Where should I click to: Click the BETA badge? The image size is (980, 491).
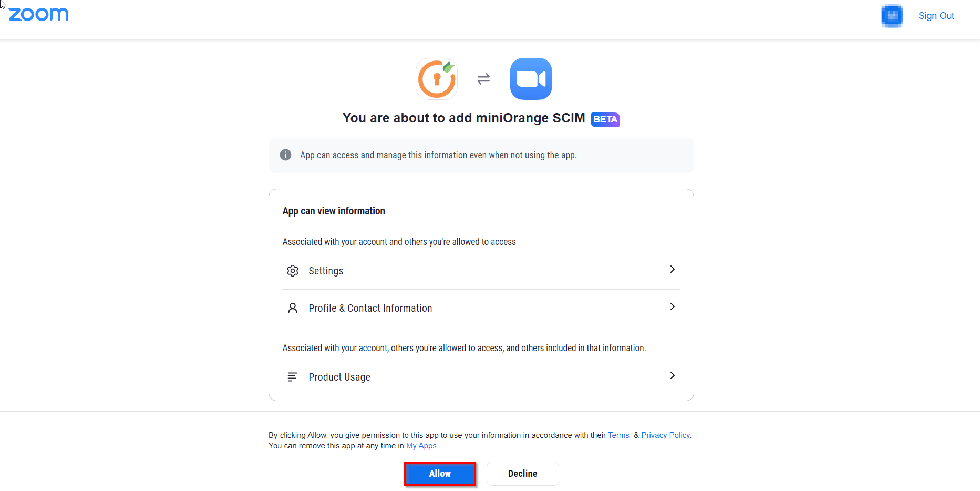(x=605, y=119)
